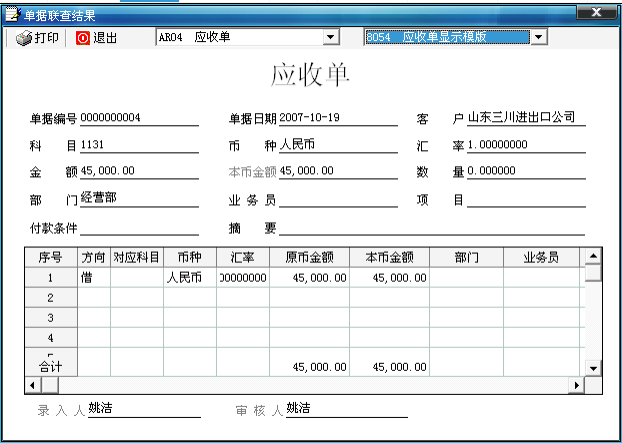Viewport: 622px width, 443px height.
Task: Click the red 退出 exit icon
Action: tap(83, 38)
